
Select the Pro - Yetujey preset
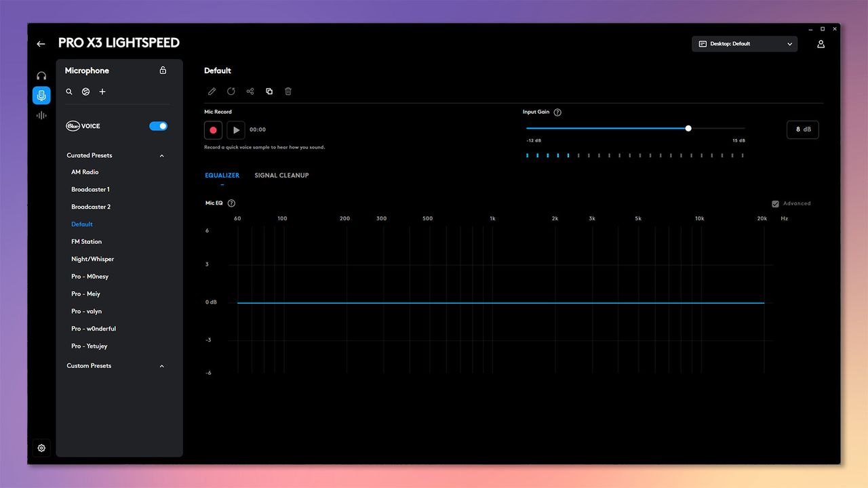tap(89, 346)
